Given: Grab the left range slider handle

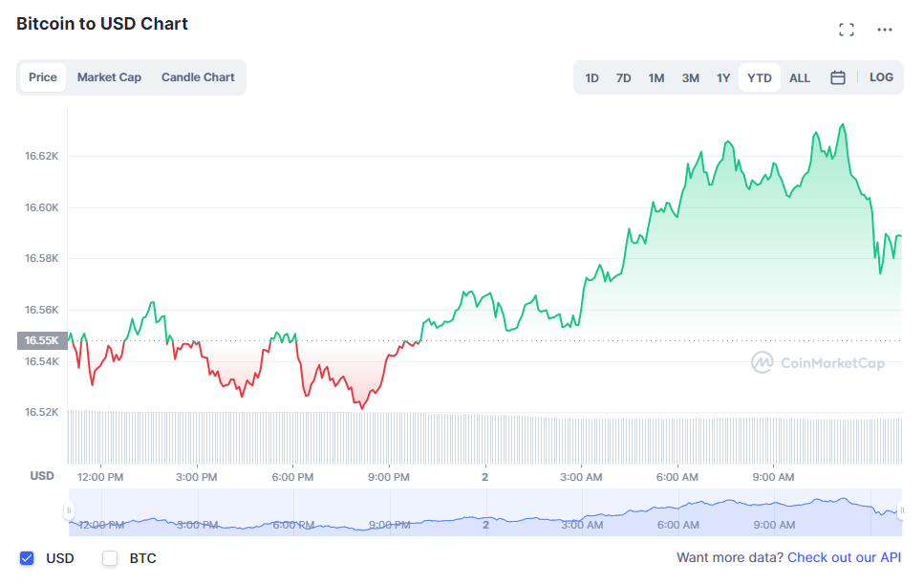Looking at the screenshot, I should point(69,510).
